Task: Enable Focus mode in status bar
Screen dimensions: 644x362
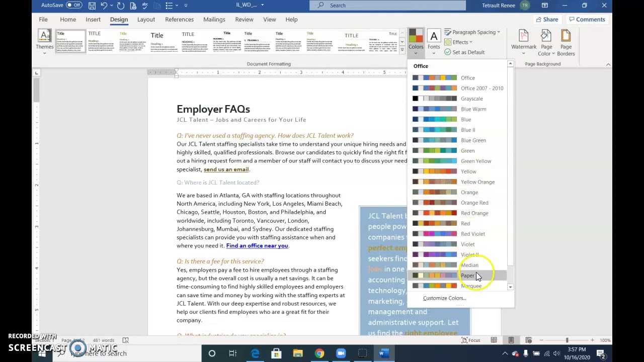Action: point(470,340)
